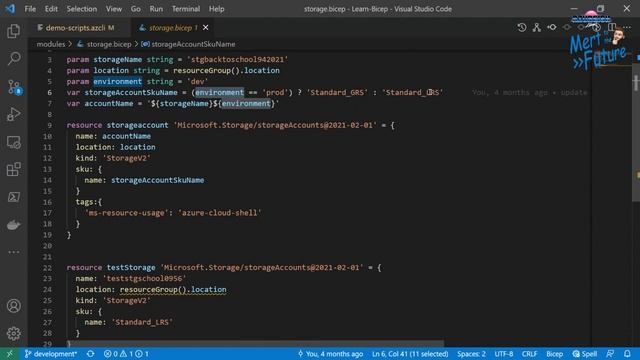Image resolution: width=640 pixels, height=360 pixels.
Task: Click underlined resourceGroup().location on line 24
Action: point(173,290)
